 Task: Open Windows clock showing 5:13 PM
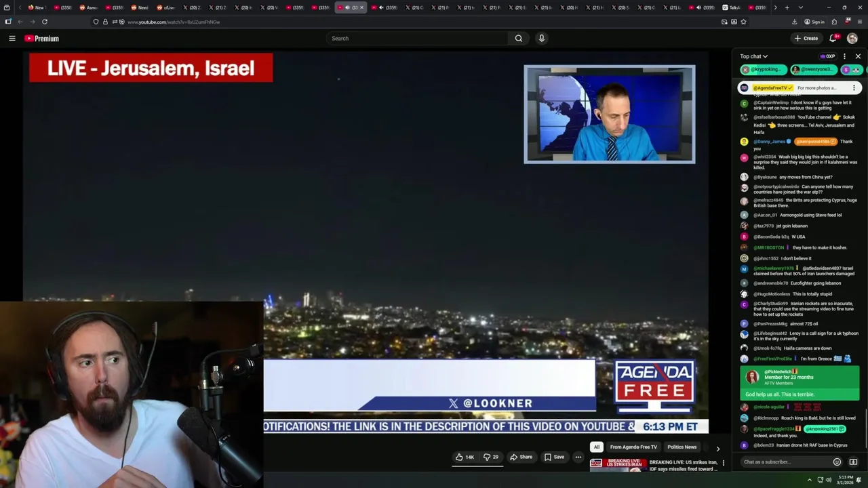845,480
